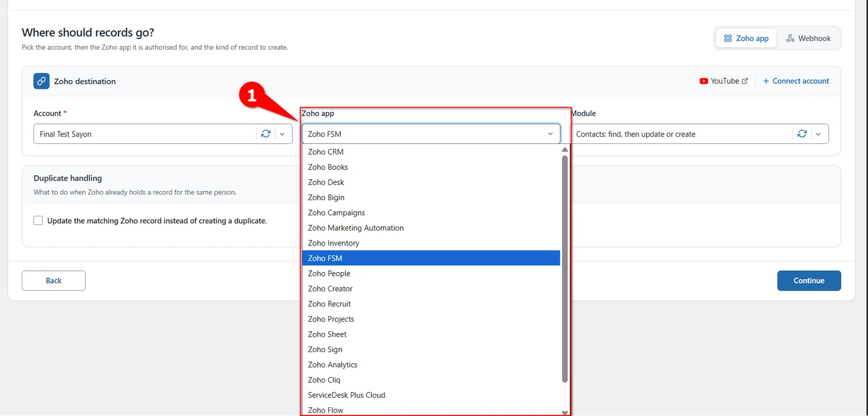Select Zoho Recruit option
This screenshot has height=416, width=868.
click(431, 304)
